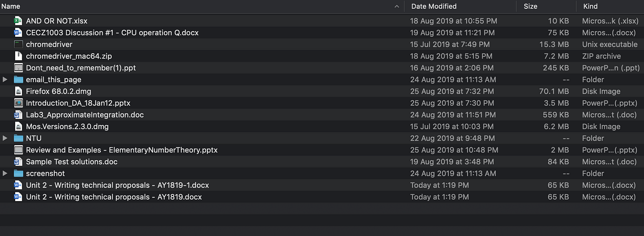The height and width of the screenshot is (236, 644).
Task: Toggle sort direction with Name column arrow
Action: coord(397,6)
